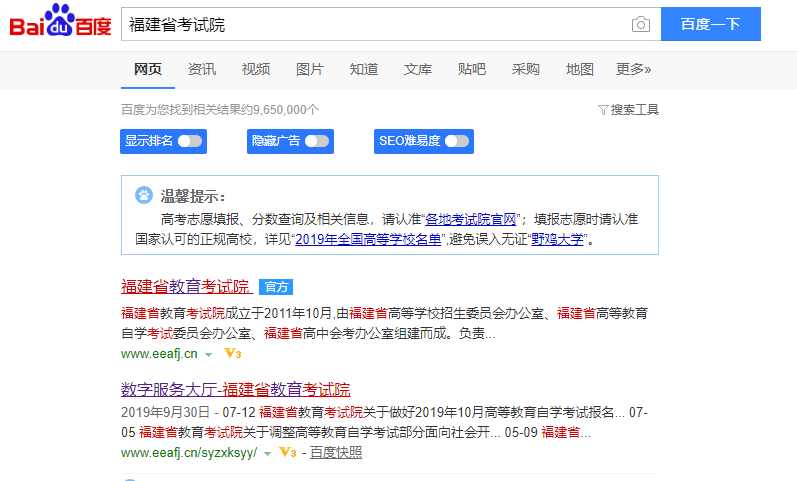This screenshot has height=481, width=797.
Task: Turn on the SEO难易度 switch
Action: click(457, 141)
